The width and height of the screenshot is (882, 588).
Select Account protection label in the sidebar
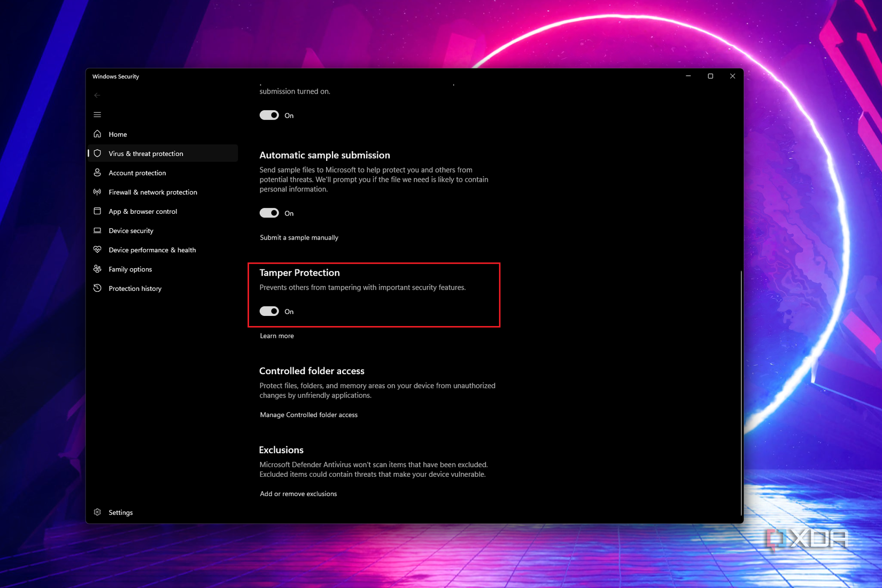pyautogui.click(x=137, y=173)
